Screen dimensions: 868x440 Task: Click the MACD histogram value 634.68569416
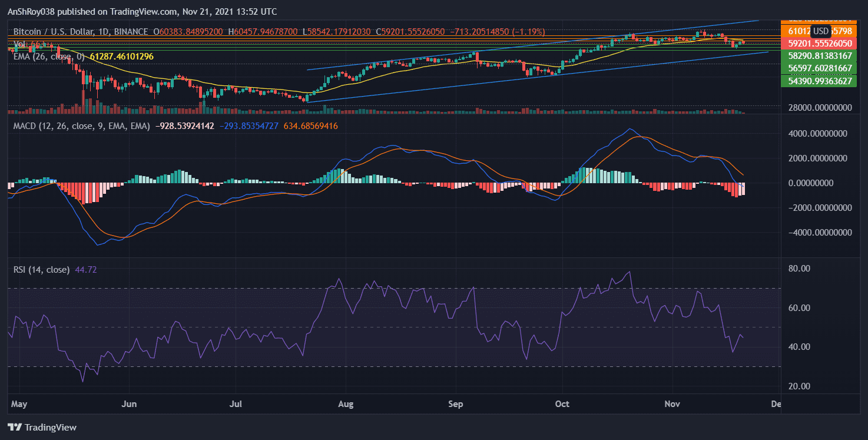coord(311,126)
